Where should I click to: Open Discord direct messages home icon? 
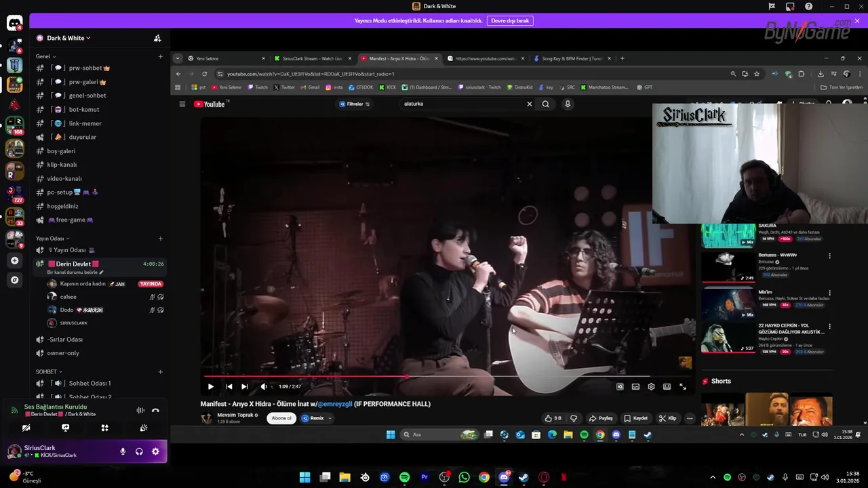(x=14, y=23)
